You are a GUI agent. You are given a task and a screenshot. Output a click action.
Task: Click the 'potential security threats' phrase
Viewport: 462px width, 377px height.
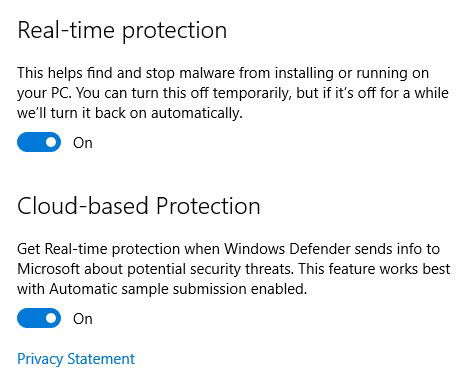(x=211, y=270)
